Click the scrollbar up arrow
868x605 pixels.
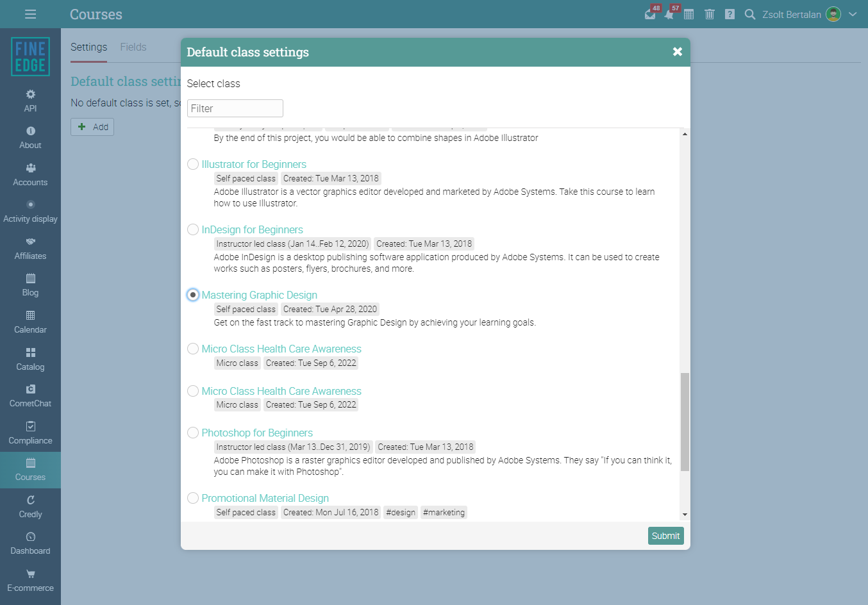coord(685,134)
